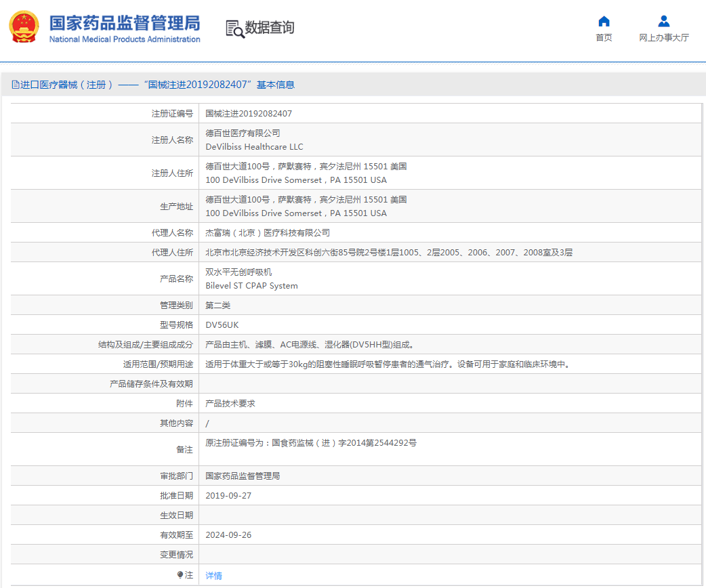
Task: Click the document icon before 进口医疗器械
Action: [x=15, y=85]
